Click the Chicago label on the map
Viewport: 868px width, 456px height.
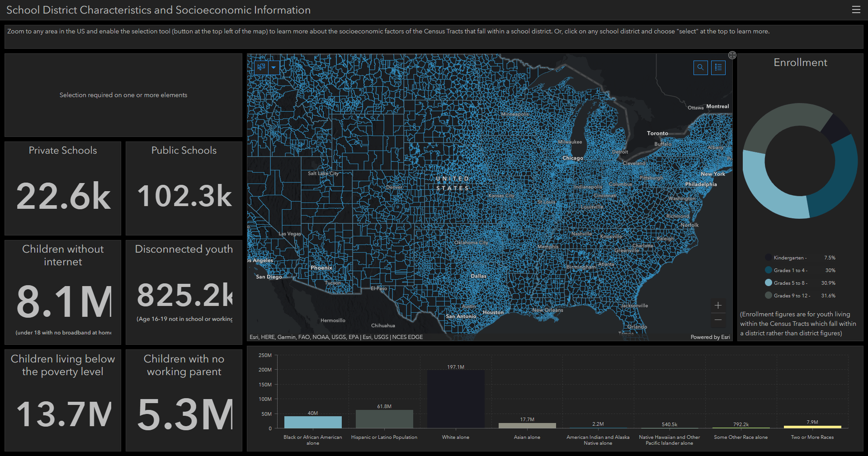tap(573, 158)
